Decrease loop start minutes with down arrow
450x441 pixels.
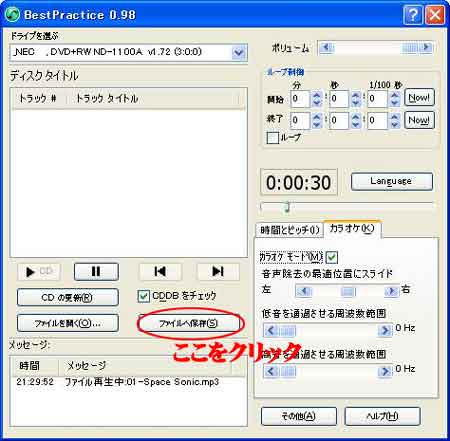click(x=316, y=103)
